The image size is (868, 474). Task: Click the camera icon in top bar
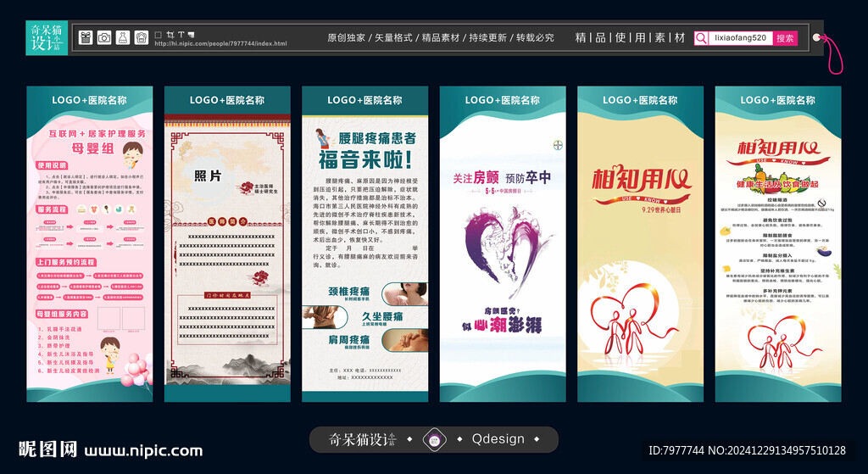pyautogui.click(x=104, y=37)
